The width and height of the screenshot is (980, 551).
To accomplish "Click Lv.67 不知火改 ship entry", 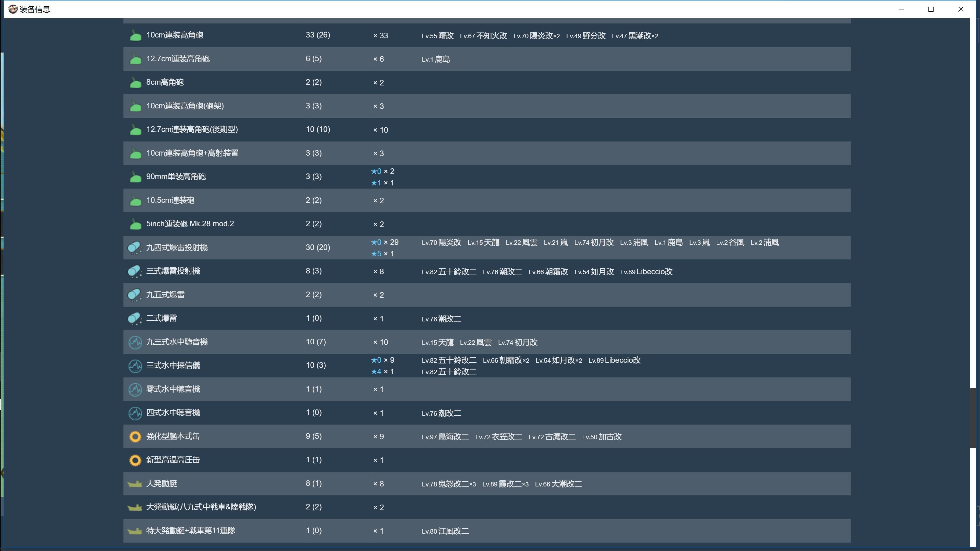I will (x=483, y=36).
